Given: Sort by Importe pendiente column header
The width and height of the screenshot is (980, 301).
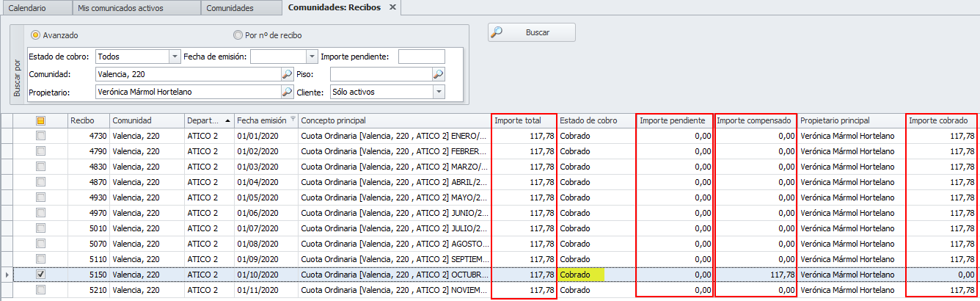Looking at the screenshot, I should tap(675, 120).
